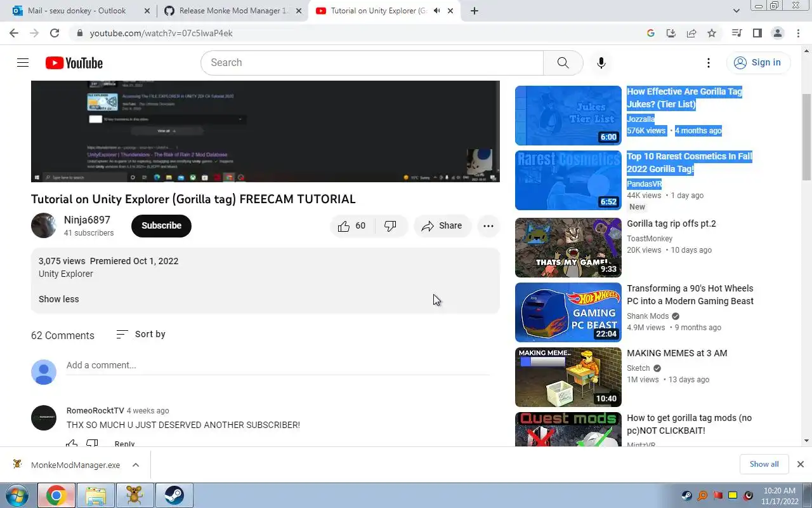Viewport: 812px width, 508px height.
Task: Dislike the video with thumbs down
Action: coord(390,225)
